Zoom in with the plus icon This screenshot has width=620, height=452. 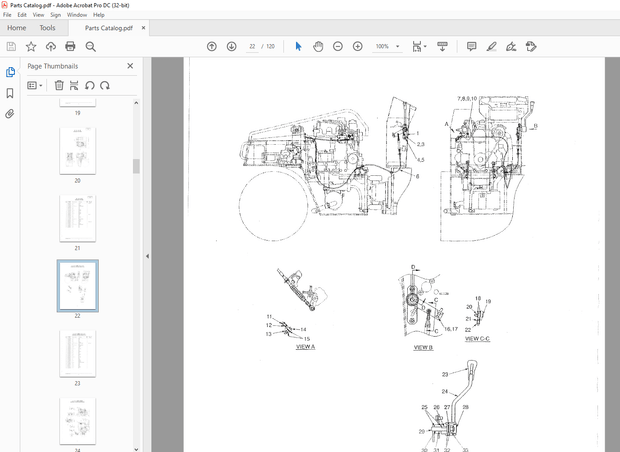[x=357, y=47]
